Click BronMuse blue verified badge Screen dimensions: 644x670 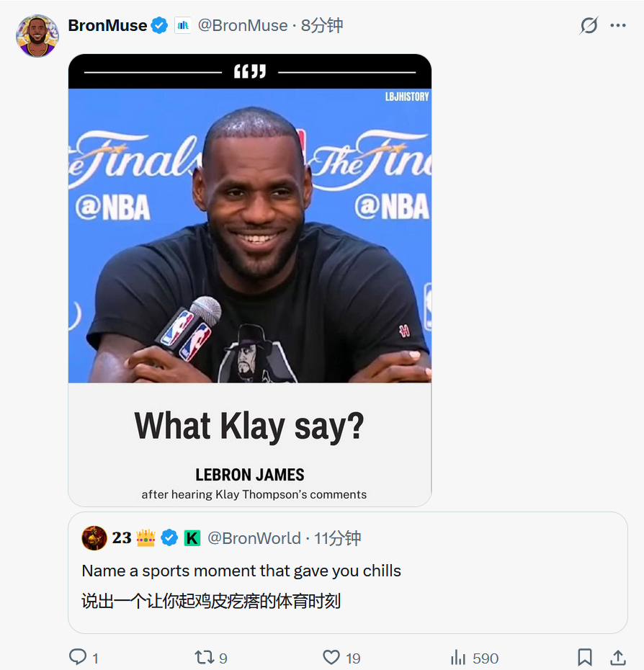(x=160, y=26)
